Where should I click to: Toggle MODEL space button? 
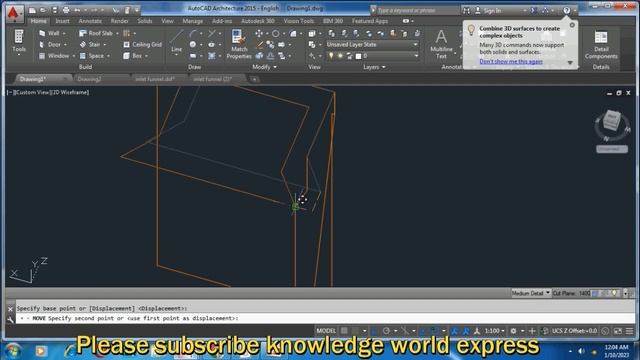326,331
